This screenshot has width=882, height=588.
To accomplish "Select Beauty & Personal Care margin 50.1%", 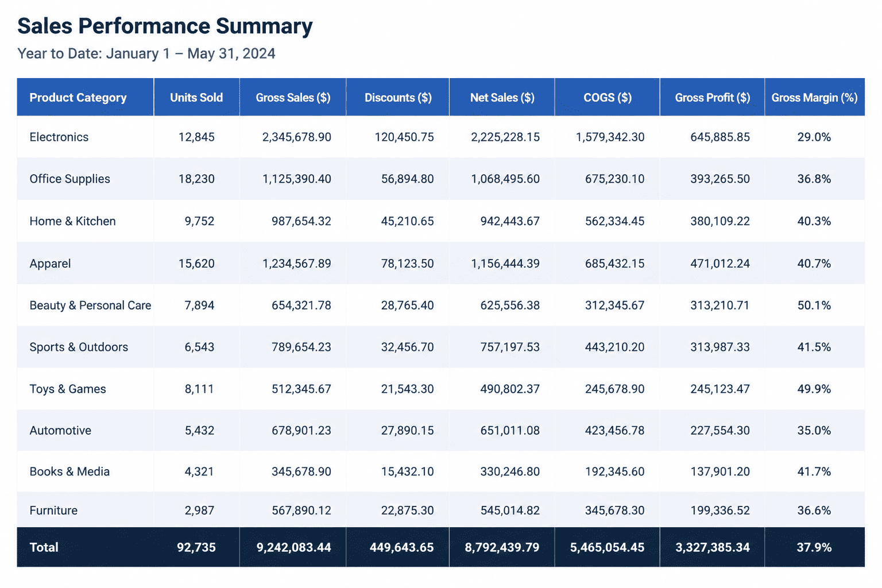I will (x=814, y=305).
